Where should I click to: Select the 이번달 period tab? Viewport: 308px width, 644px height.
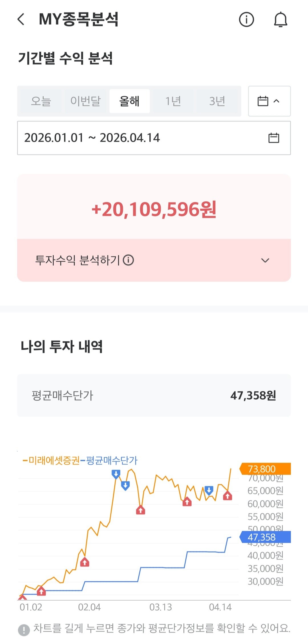click(x=85, y=101)
